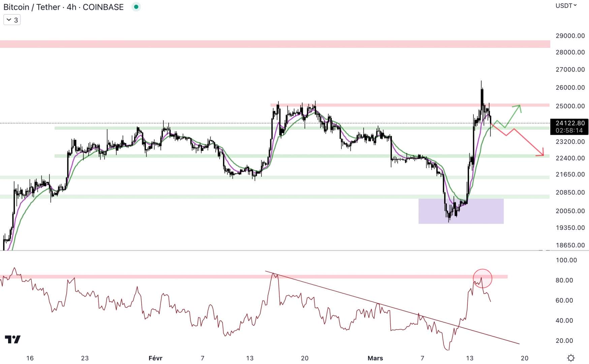The image size is (589, 364).
Task: Click the Févr date label on time axis
Action: [x=155, y=358]
